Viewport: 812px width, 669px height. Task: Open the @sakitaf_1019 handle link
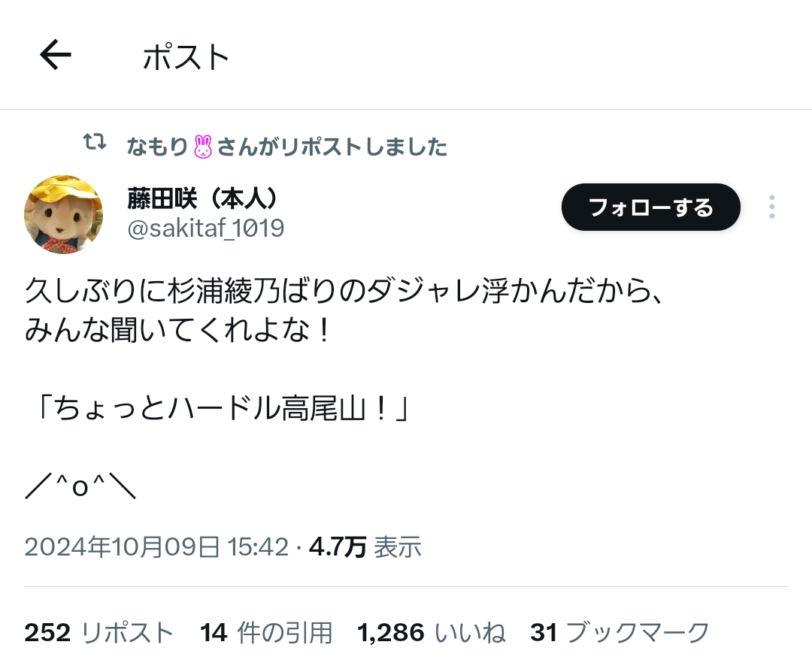(x=205, y=228)
